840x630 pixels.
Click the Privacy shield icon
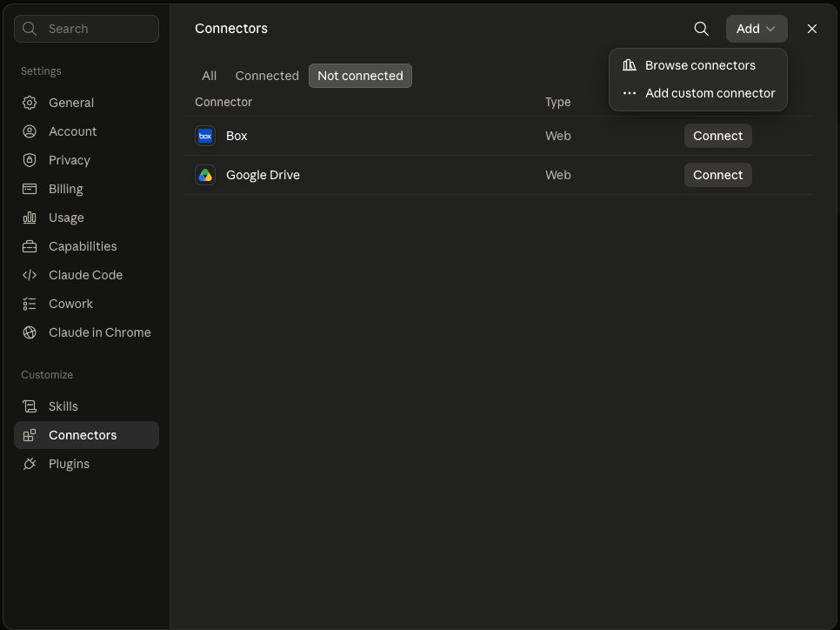[x=30, y=160]
